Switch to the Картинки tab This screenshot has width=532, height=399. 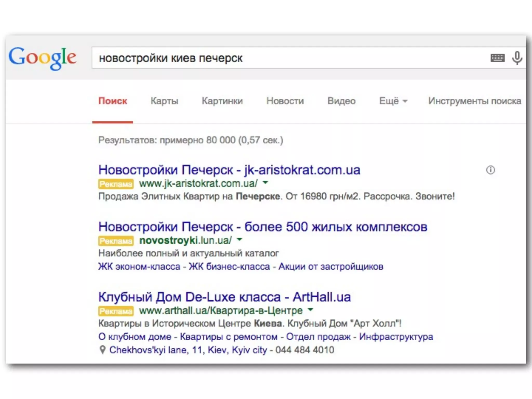pyautogui.click(x=222, y=101)
